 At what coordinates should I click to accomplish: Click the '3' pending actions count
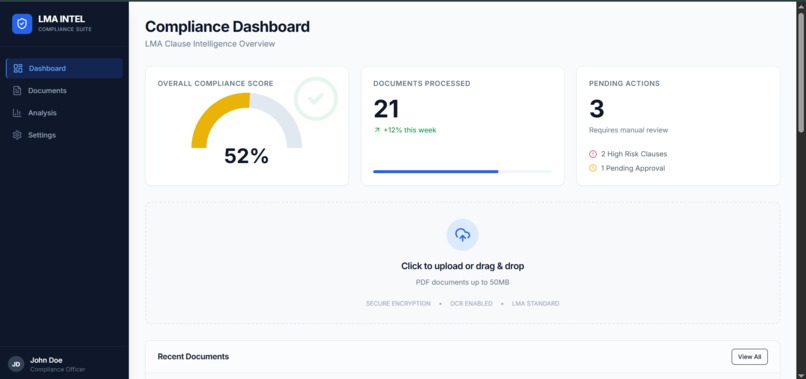click(x=597, y=109)
